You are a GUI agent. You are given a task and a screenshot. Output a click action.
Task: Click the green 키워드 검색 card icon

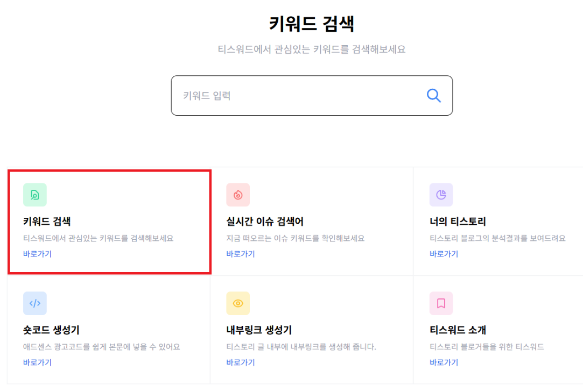[35, 195]
